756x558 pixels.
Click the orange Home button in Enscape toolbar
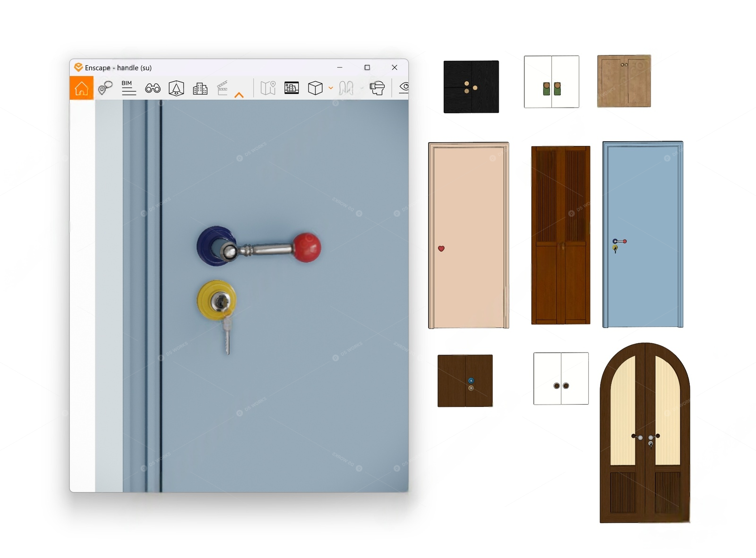click(81, 88)
